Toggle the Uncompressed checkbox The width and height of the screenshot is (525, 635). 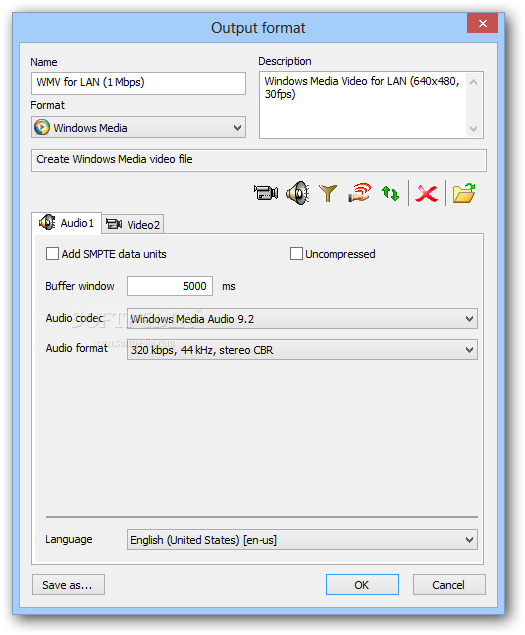[296, 254]
